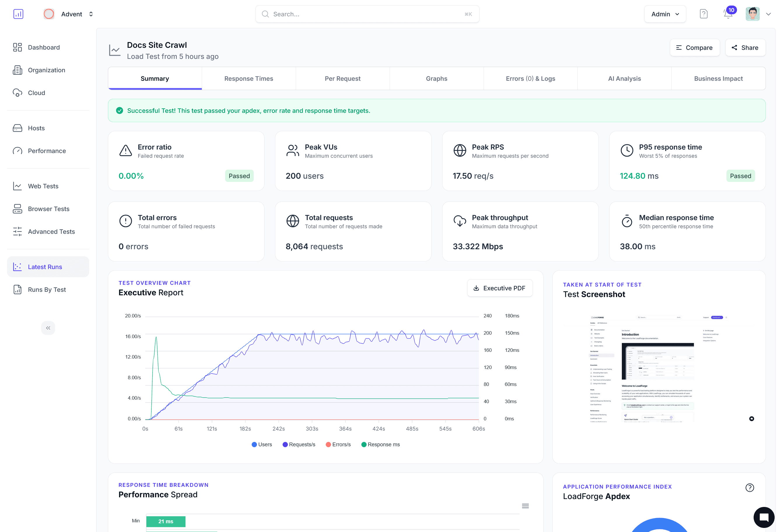Open the Business Impact tab
The image size is (779, 532).
click(718, 78)
